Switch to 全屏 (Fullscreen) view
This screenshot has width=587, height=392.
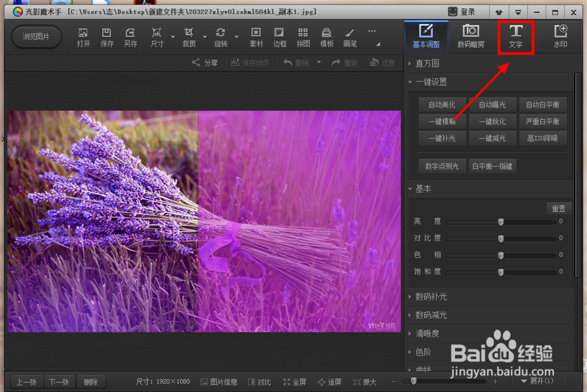coord(295,381)
